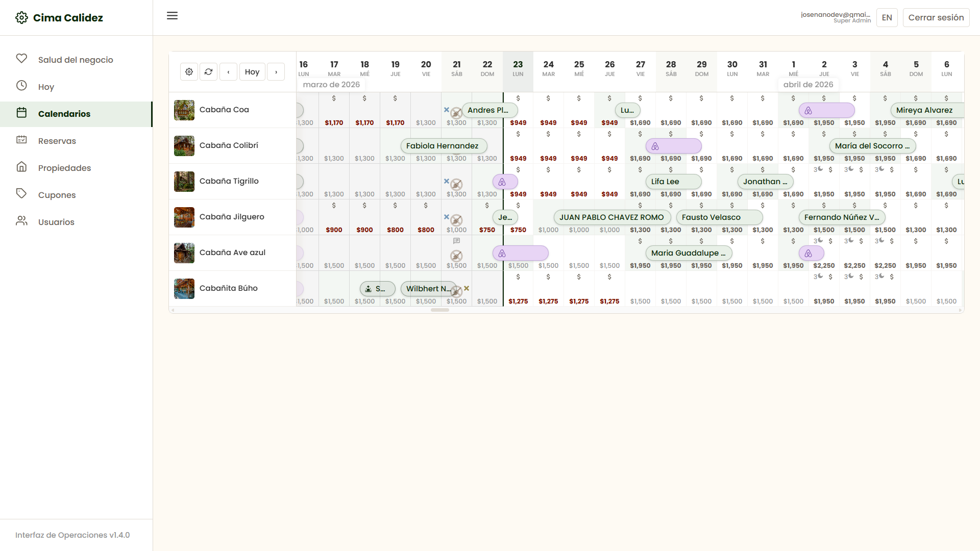Open Airbnb booking on March 23 in Tigrillo row
980x551 pixels.
[505, 182]
